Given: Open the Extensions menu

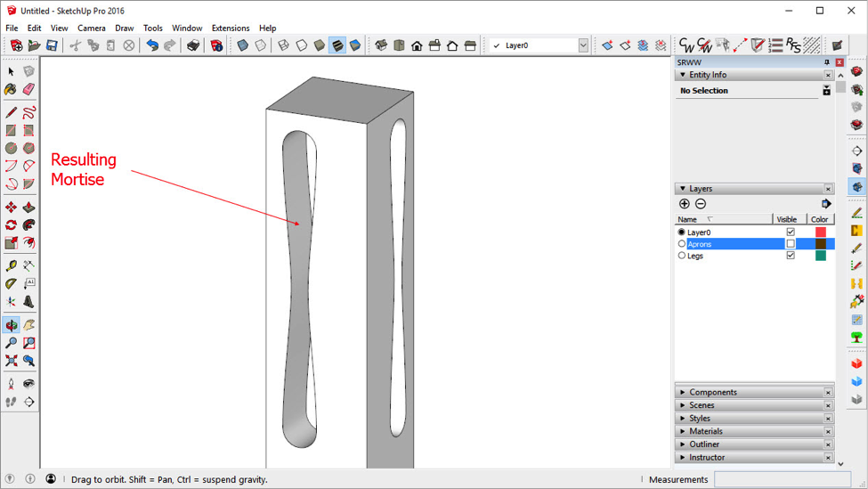Looking at the screenshot, I should (x=230, y=28).
